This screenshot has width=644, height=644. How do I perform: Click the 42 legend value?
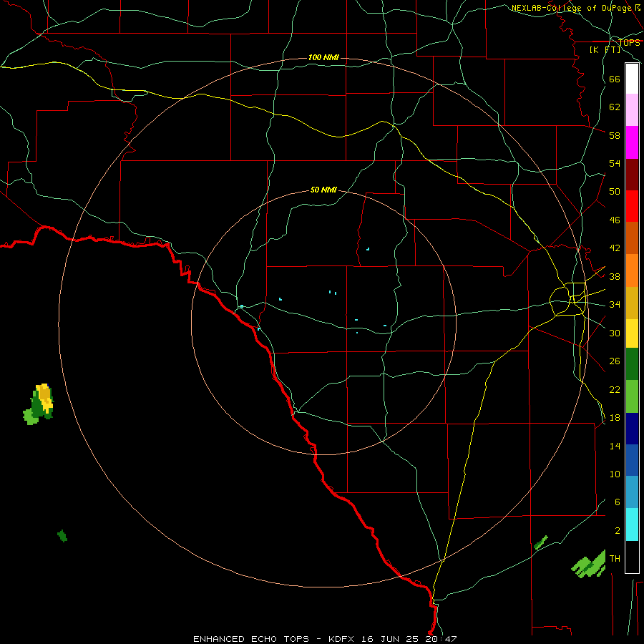click(x=615, y=248)
